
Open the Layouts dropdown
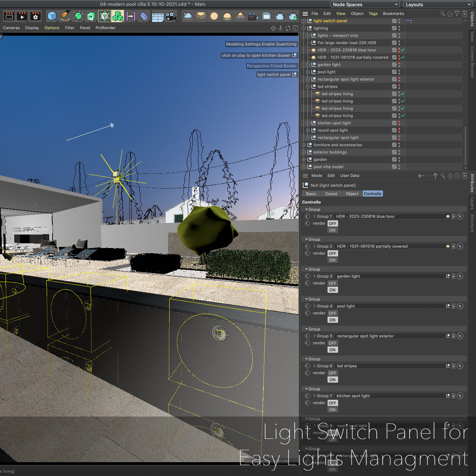click(438, 4)
